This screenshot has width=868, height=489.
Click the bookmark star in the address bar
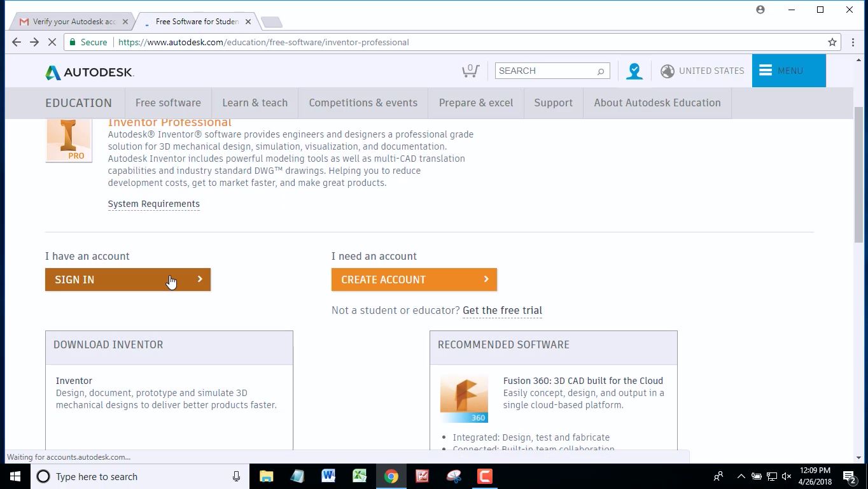pos(832,42)
